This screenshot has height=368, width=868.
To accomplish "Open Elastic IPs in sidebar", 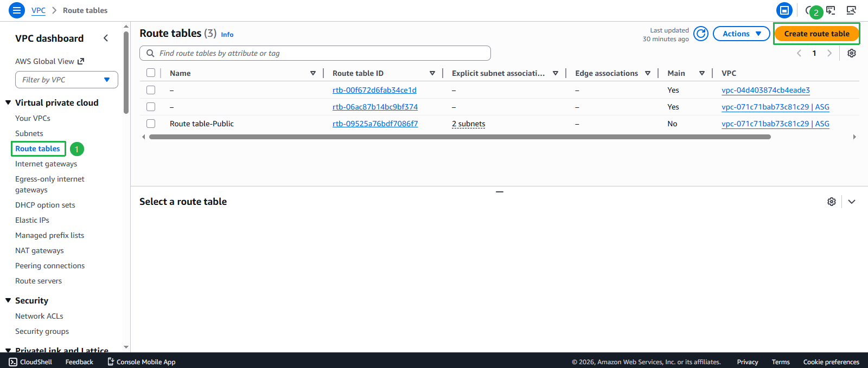I will (x=32, y=220).
